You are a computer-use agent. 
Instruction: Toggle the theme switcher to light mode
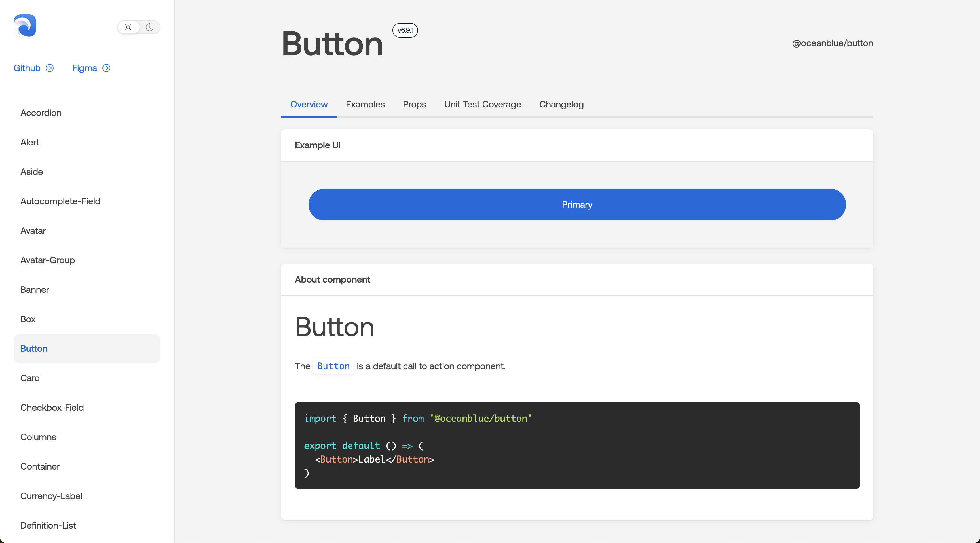[128, 27]
